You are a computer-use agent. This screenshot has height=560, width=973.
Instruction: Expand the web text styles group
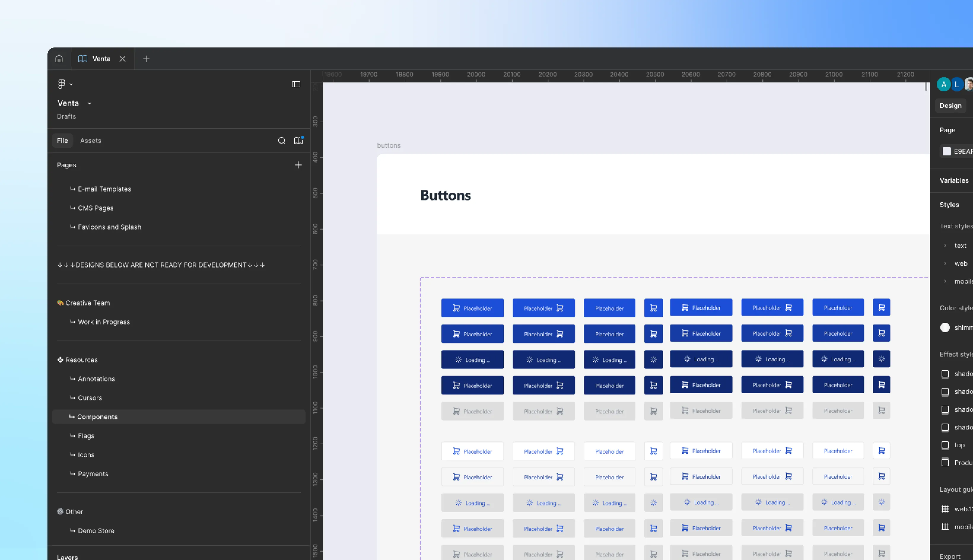pyautogui.click(x=945, y=263)
